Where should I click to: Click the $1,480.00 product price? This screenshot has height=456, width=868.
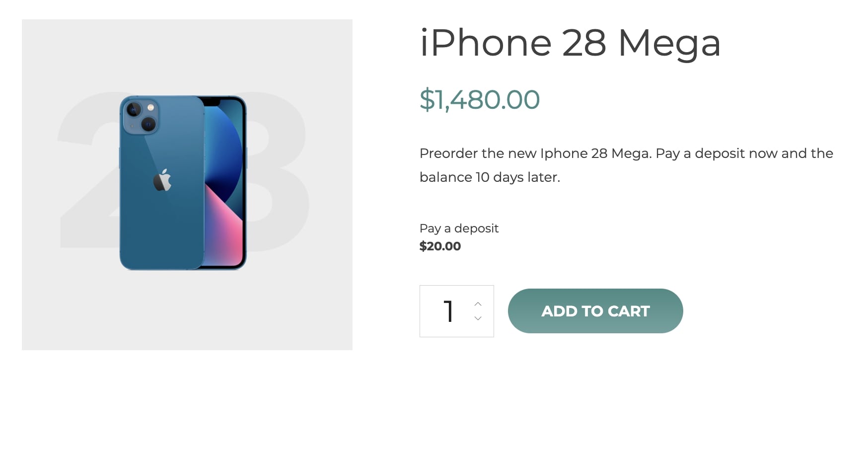(x=479, y=99)
